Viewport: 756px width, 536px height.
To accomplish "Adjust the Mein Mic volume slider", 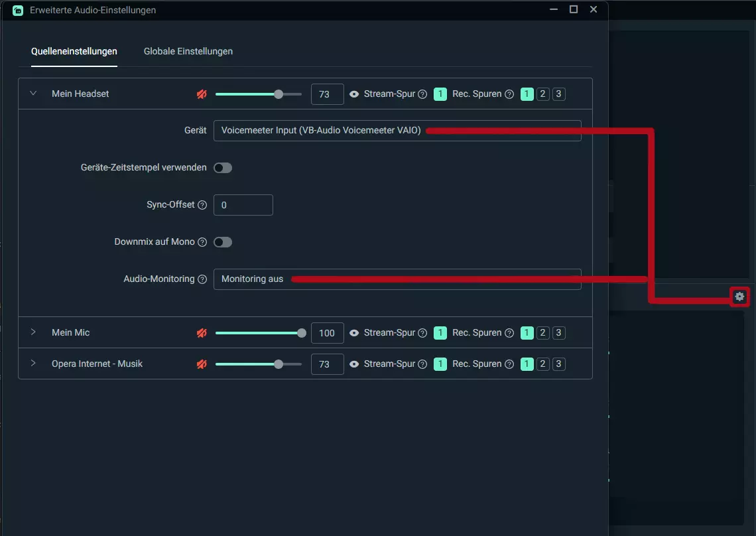I will [261, 333].
